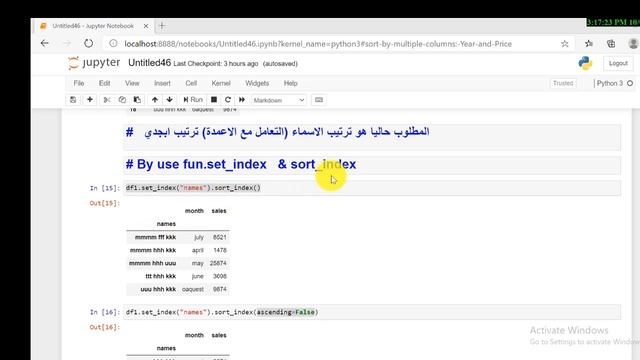Cut selected cells with scissors icon
Screen dimensions: 640x360
click(107, 100)
